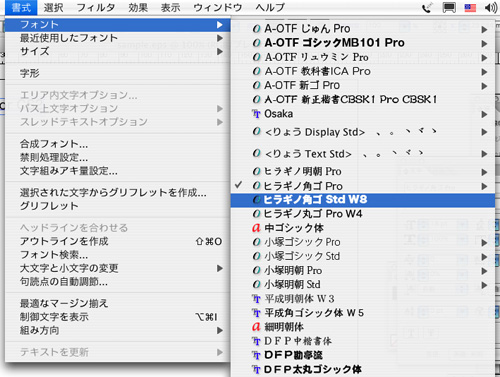Open the フィルタ menu
This screenshot has width=500, height=377.
(x=96, y=7)
